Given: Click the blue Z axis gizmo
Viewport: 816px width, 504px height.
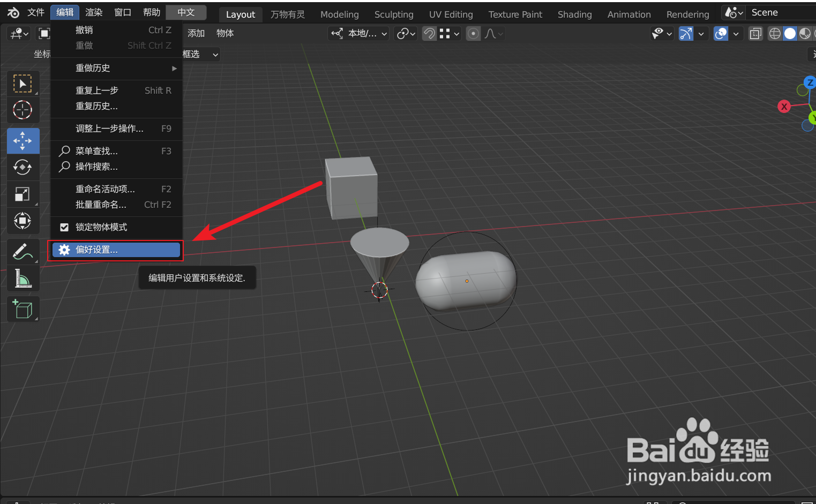Looking at the screenshot, I should pos(810,82).
